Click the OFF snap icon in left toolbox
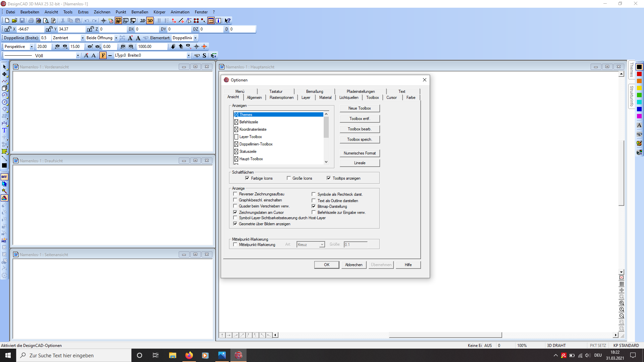The width and height of the screenshot is (644, 362). 4,177
